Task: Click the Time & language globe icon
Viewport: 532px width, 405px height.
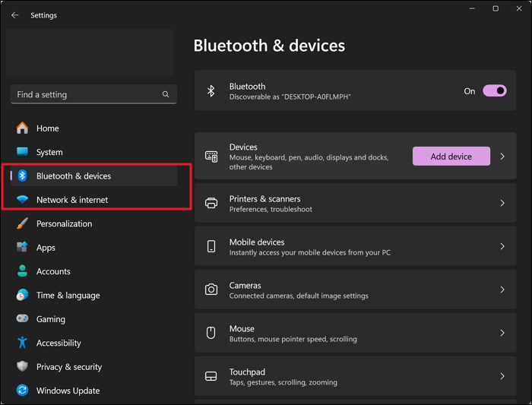Action: coord(22,295)
